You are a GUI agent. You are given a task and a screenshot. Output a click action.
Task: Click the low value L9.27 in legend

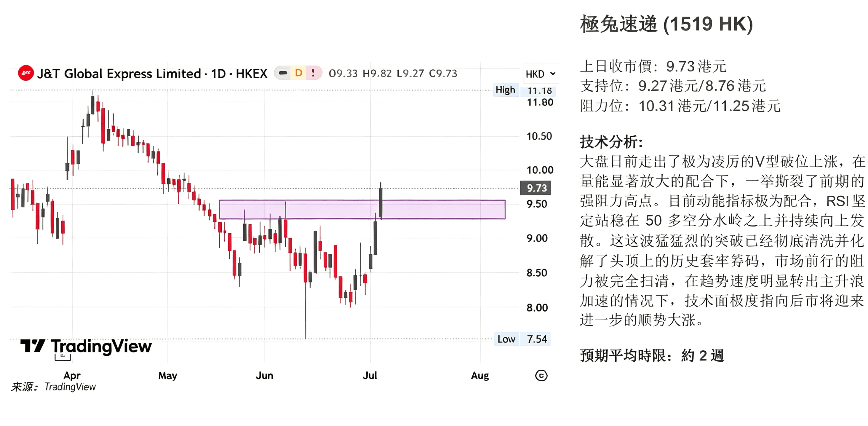[x=410, y=73]
